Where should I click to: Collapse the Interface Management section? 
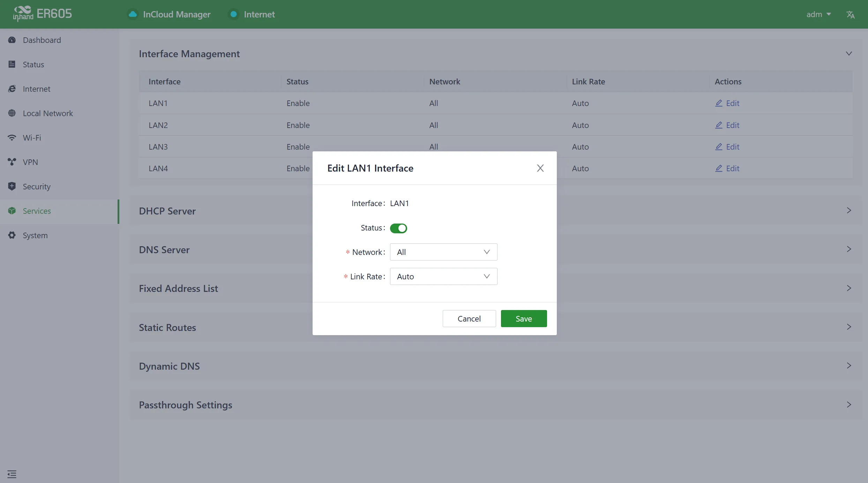(x=849, y=54)
